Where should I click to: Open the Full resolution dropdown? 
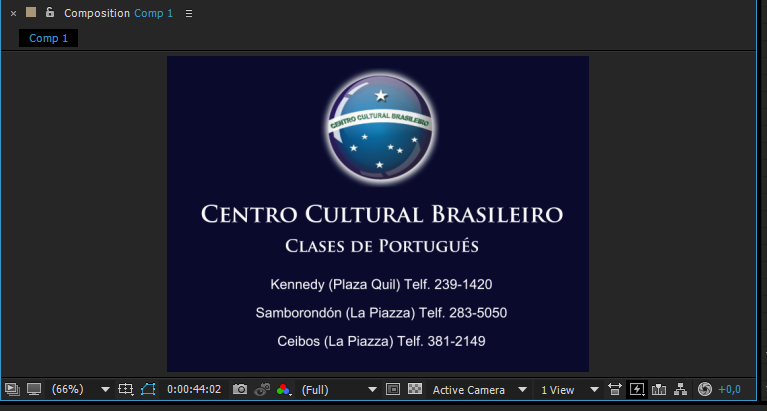(x=339, y=390)
